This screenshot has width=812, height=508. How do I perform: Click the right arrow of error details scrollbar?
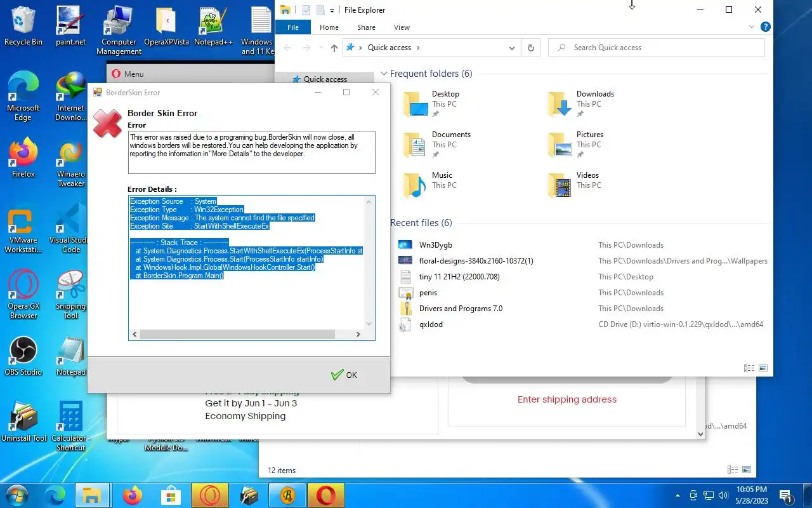tap(358, 334)
